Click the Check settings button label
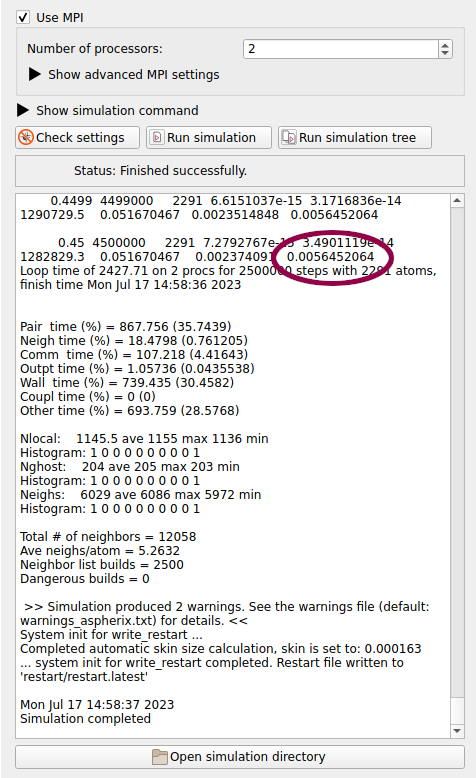The image size is (476, 778). (80, 137)
